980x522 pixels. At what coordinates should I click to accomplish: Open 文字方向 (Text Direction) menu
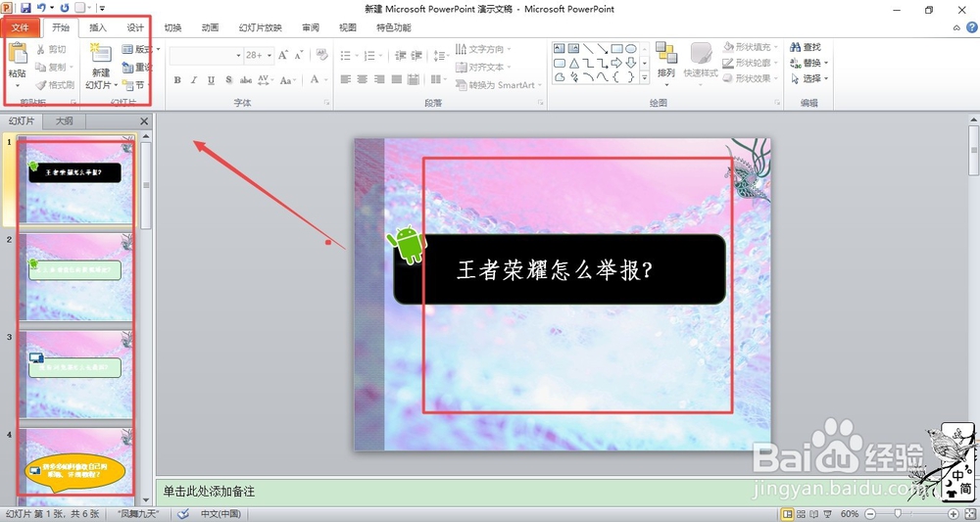483,49
